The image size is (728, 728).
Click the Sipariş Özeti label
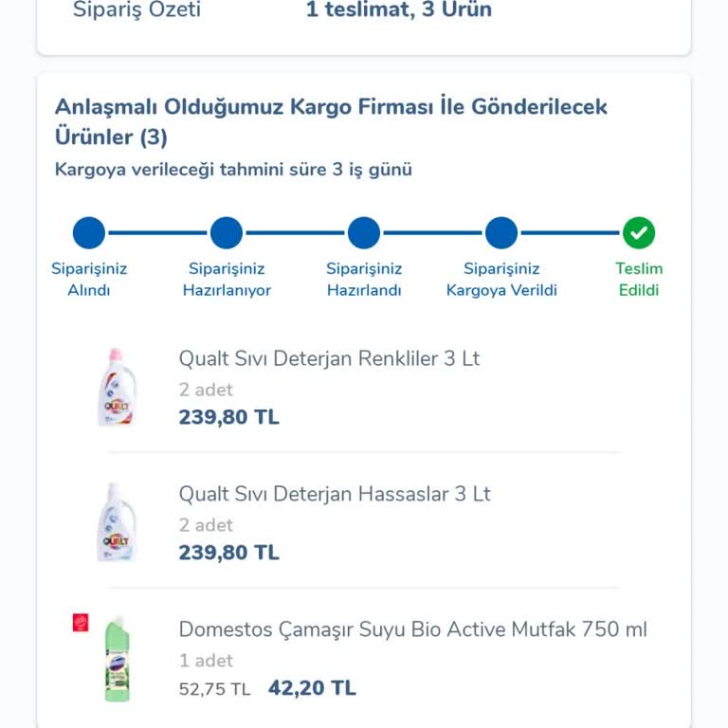(x=136, y=11)
